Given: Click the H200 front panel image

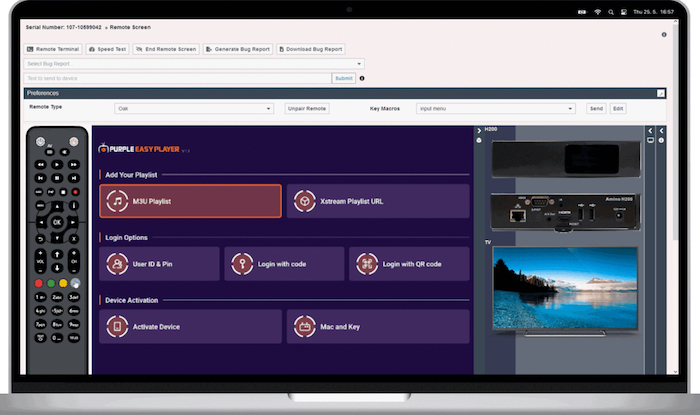Looking at the screenshot, I should click(x=566, y=159).
